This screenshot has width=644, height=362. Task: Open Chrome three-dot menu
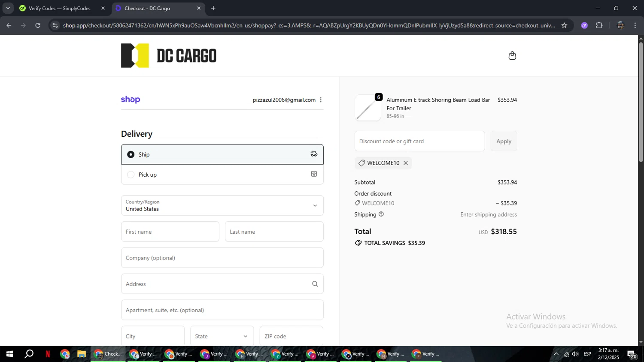[x=635, y=25]
